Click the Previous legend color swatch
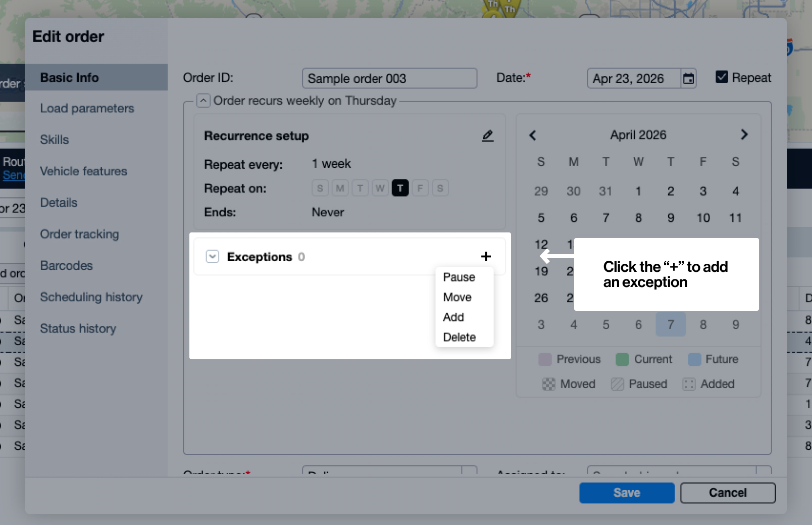The height and width of the screenshot is (525, 812). pyautogui.click(x=545, y=359)
